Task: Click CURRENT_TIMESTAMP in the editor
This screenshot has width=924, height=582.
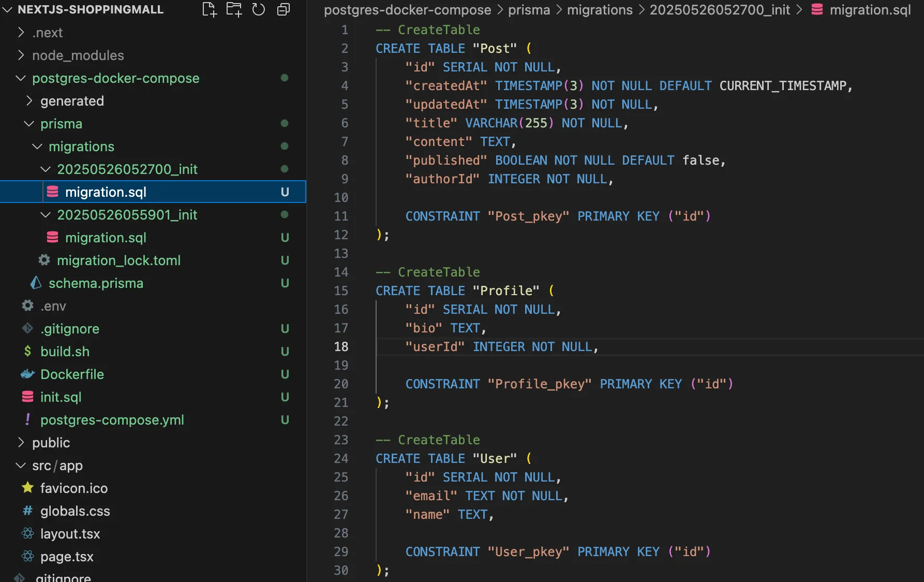Action: pos(783,85)
